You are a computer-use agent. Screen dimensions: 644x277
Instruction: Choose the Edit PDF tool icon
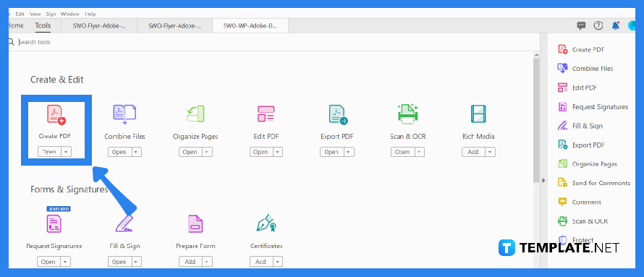click(266, 114)
